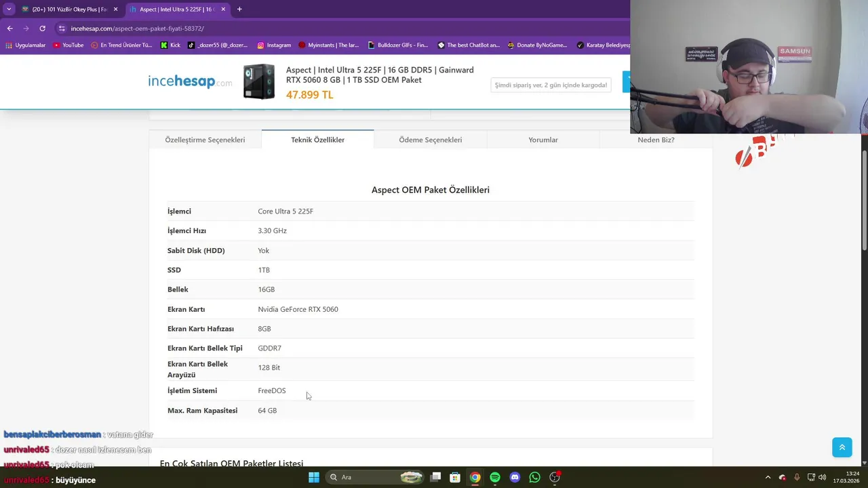Open Spotify from the taskbar
This screenshot has width=868, height=488.
click(x=495, y=477)
